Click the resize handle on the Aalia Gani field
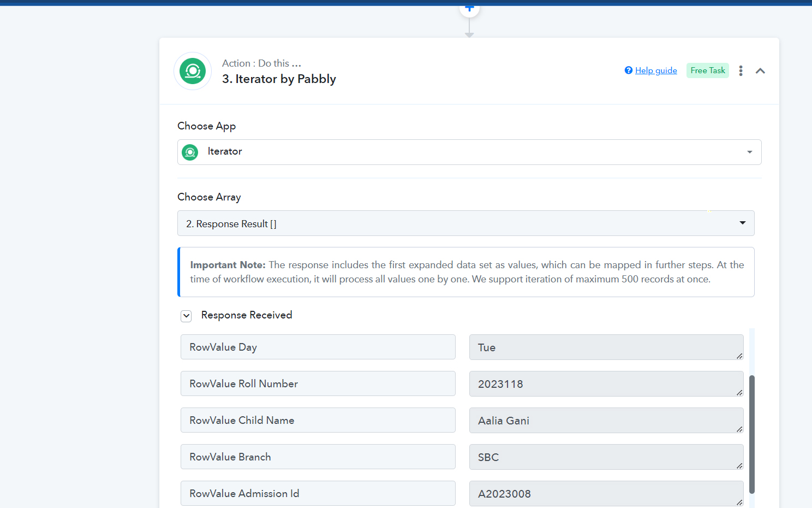This screenshot has height=508, width=812. coord(739,429)
